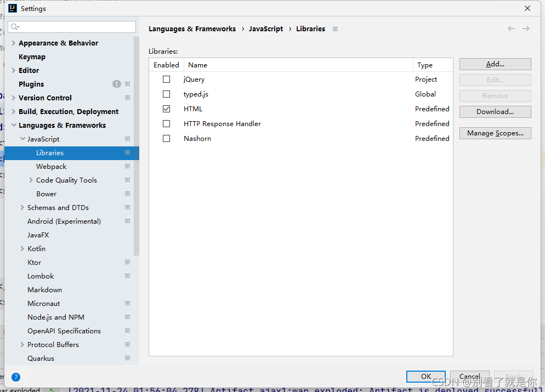Enable the HTTP Response Handler checkbox

167,124
